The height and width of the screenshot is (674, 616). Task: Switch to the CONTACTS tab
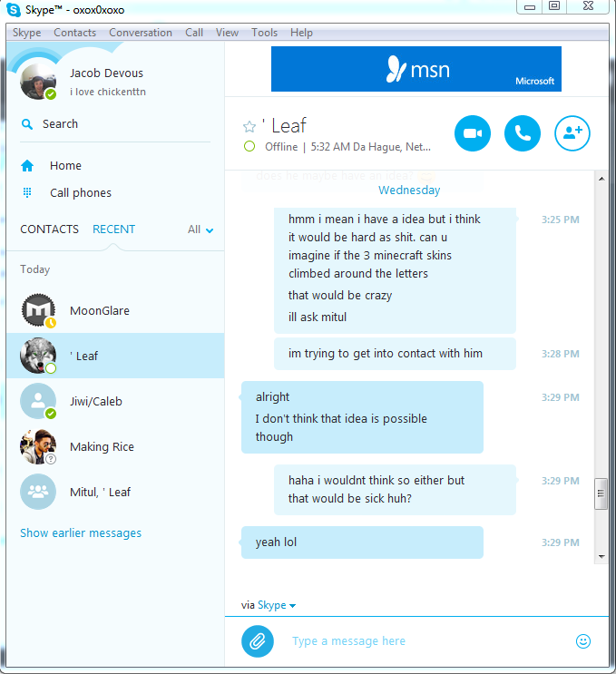[49, 230]
